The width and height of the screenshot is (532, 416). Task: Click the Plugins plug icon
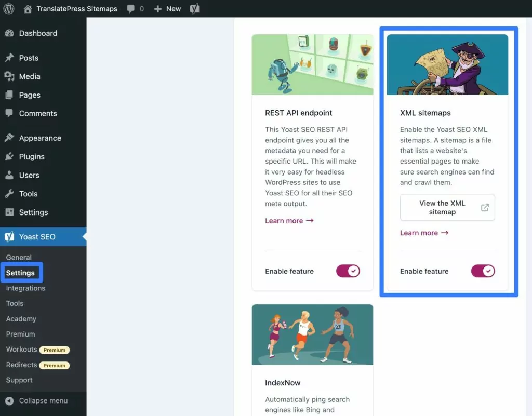(x=9, y=156)
